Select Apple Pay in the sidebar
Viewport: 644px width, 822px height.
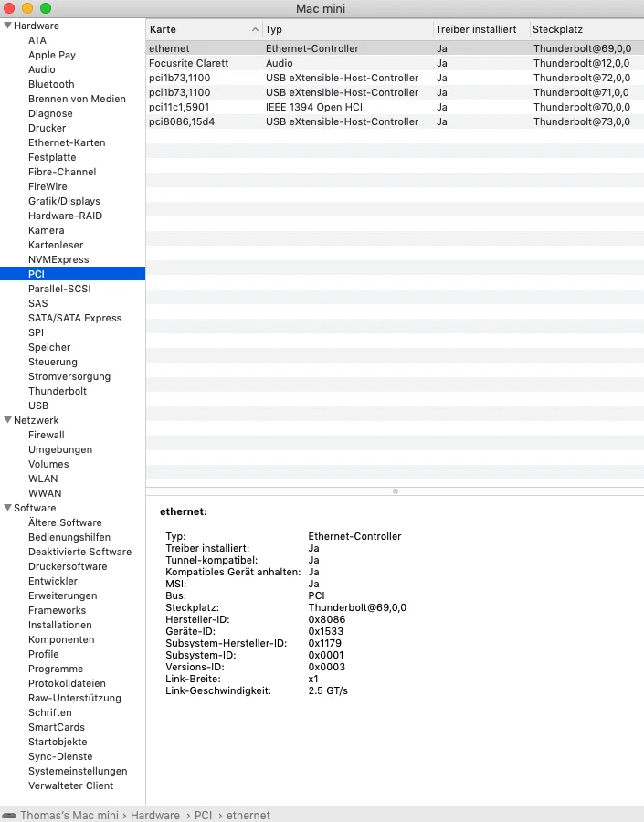(52, 55)
